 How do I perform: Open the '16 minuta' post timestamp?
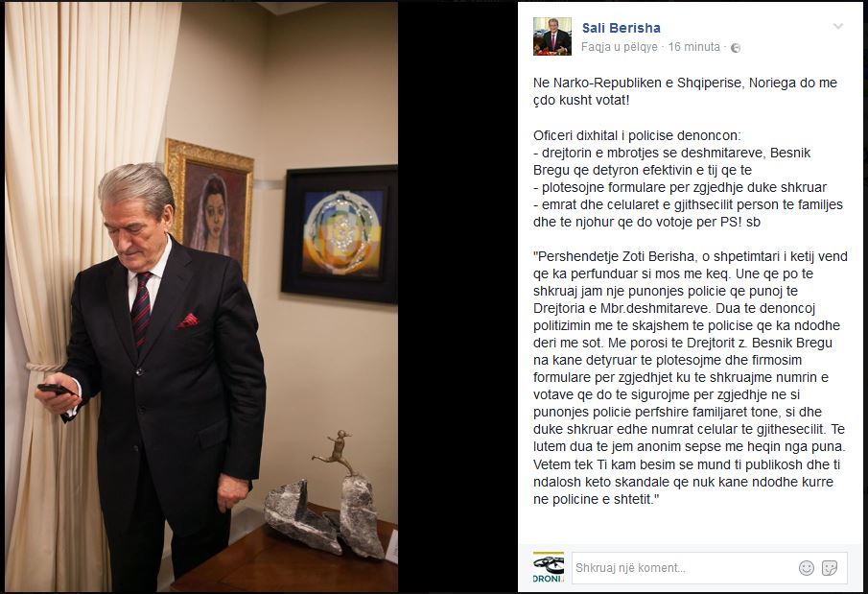coord(693,47)
